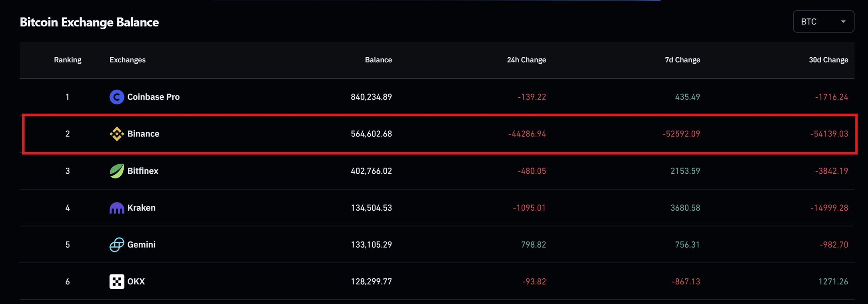Open the Kraken exchange link
868x304 pixels.
click(x=141, y=208)
